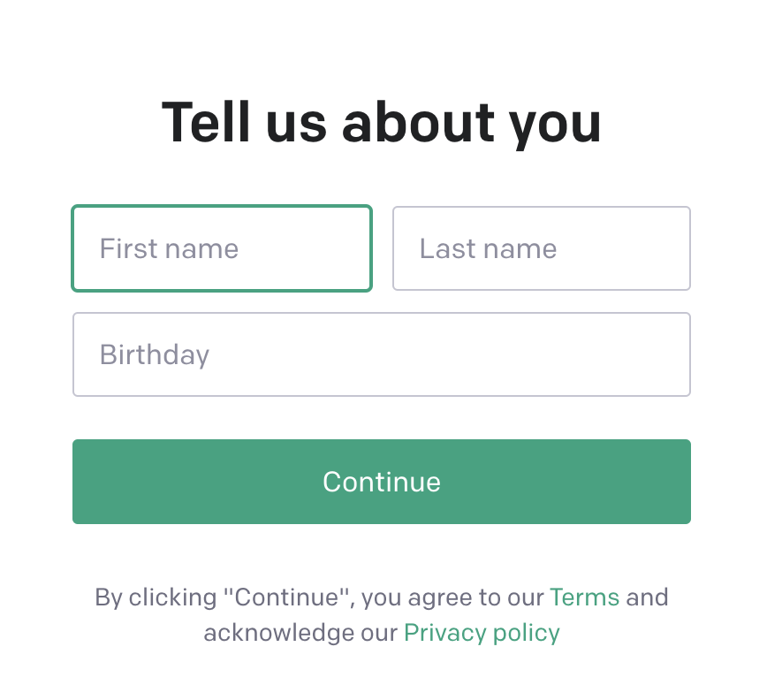Select the textbox right of First name

coord(541,248)
